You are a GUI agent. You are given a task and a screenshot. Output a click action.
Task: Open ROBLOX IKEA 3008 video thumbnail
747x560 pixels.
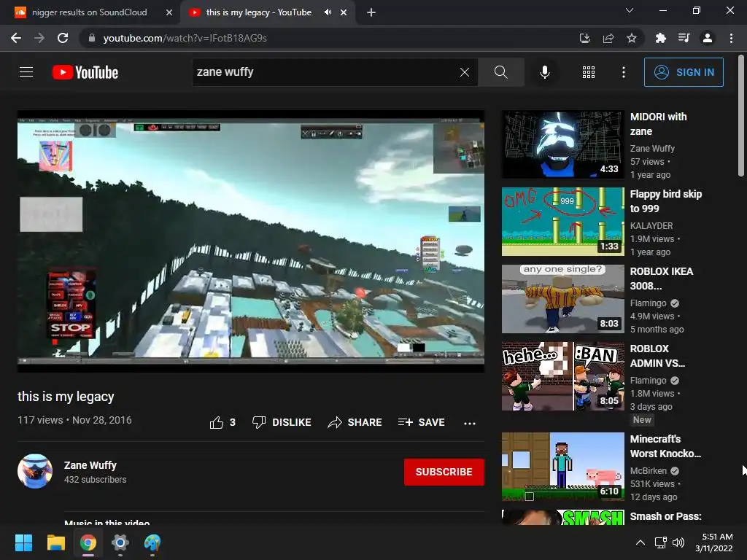tap(562, 299)
